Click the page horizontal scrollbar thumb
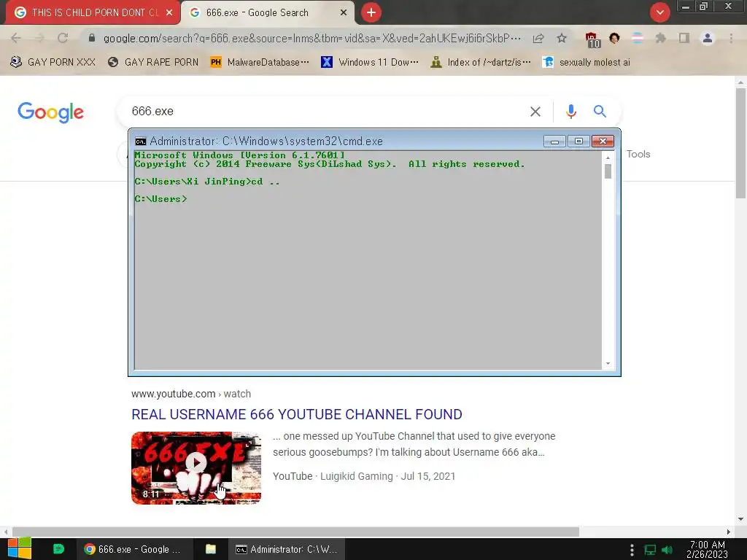747x560 pixels. pyautogui.click(x=295, y=532)
